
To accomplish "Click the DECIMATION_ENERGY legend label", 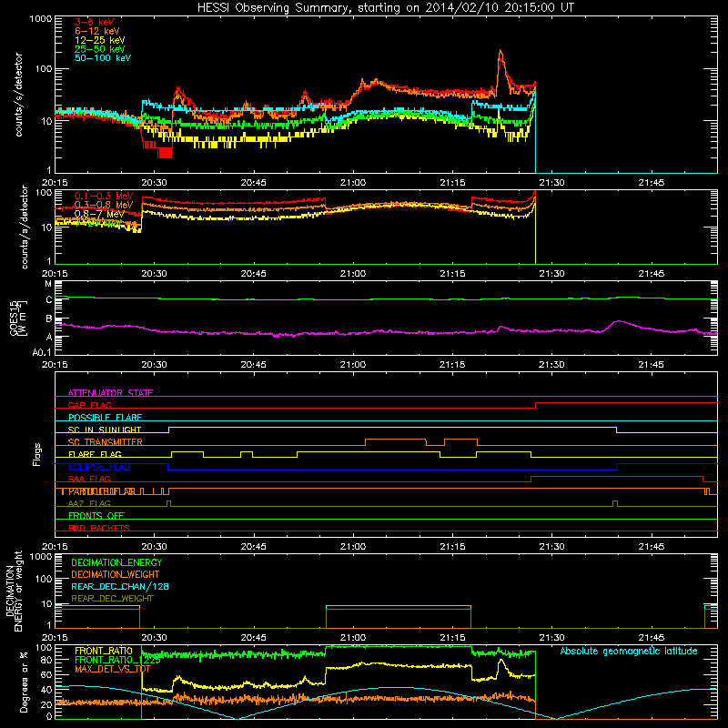I will [x=116, y=562].
